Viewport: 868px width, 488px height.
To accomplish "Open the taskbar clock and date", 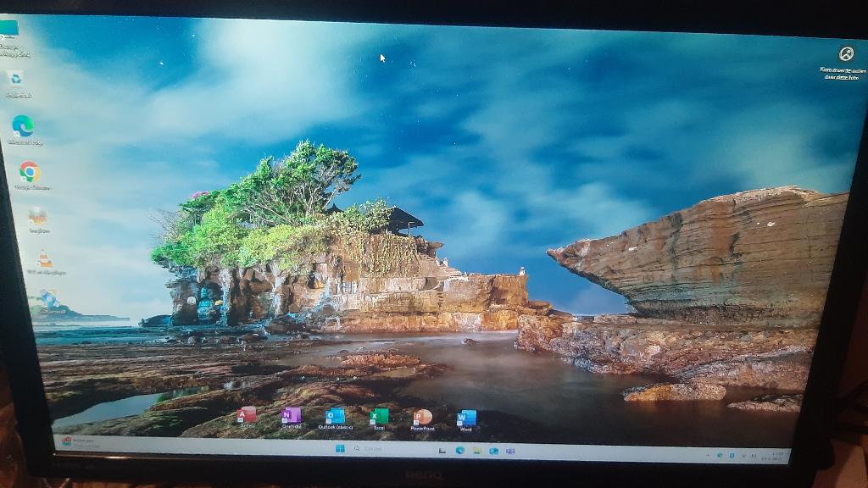I will (775, 457).
